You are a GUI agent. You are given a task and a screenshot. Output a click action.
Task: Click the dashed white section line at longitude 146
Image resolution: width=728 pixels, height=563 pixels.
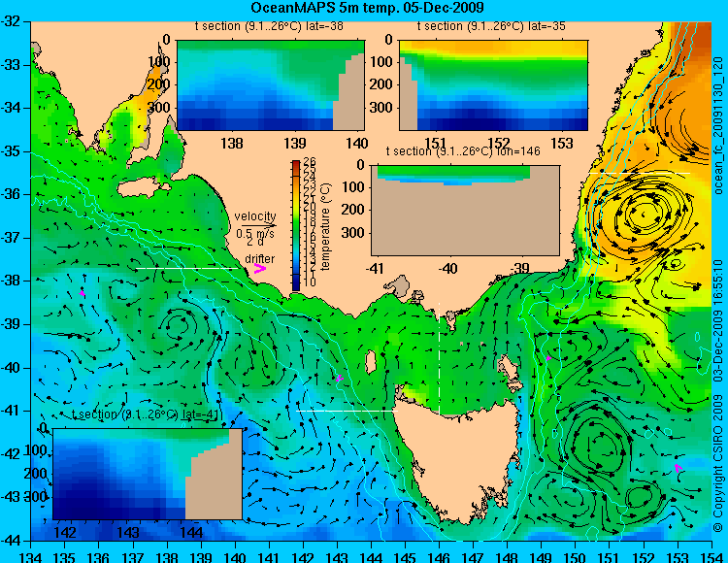(x=439, y=358)
